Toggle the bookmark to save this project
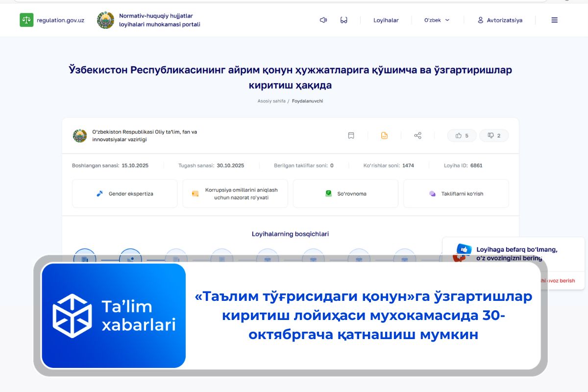The image size is (588, 392). point(351,135)
